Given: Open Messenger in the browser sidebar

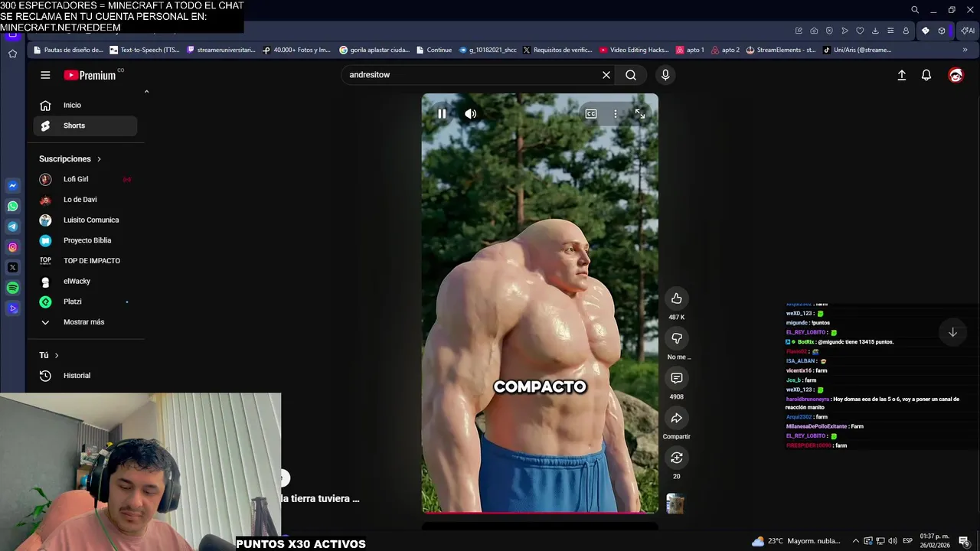Looking at the screenshot, I should (x=13, y=186).
